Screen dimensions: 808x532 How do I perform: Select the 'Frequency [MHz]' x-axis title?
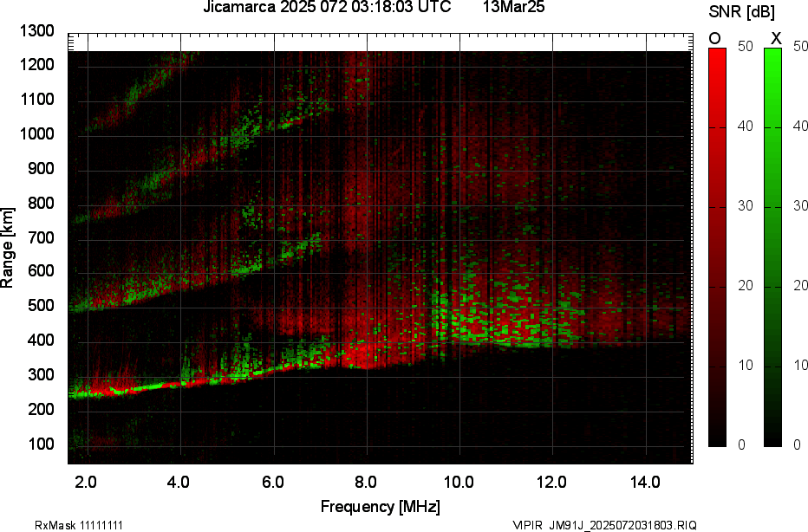click(381, 506)
